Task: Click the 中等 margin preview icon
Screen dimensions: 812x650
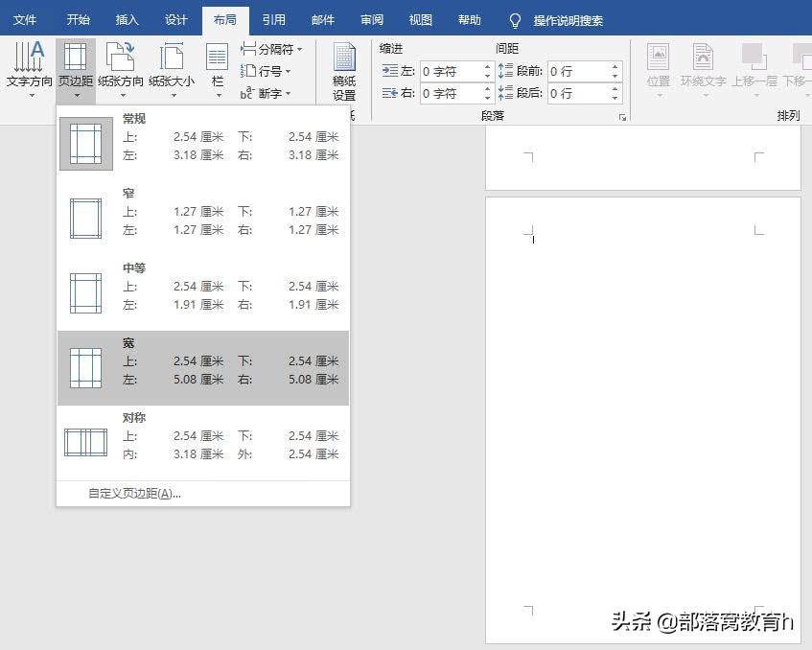Action: pyautogui.click(x=86, y=293)
